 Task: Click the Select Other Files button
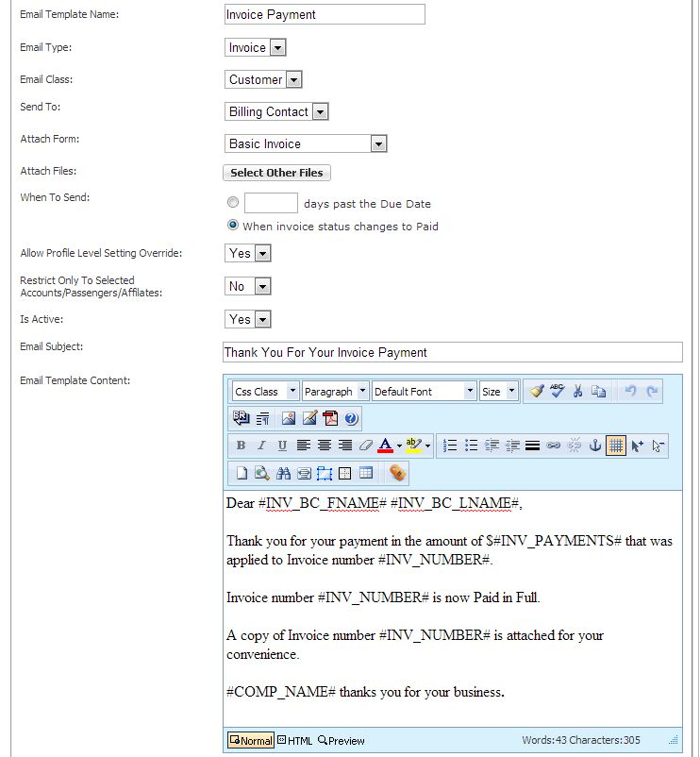(276, 173)
